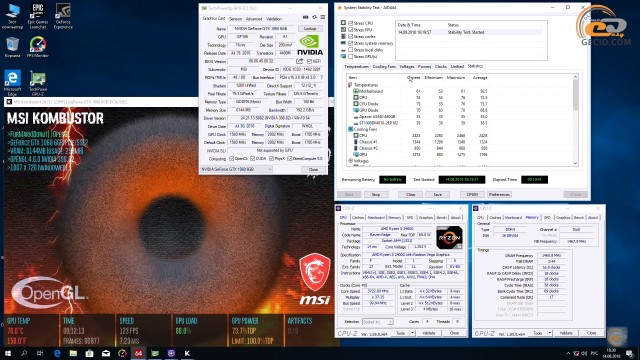Click scroll down arrow in AIDA64 statistics
Viewport: 640px width, 360px height.
576,163
